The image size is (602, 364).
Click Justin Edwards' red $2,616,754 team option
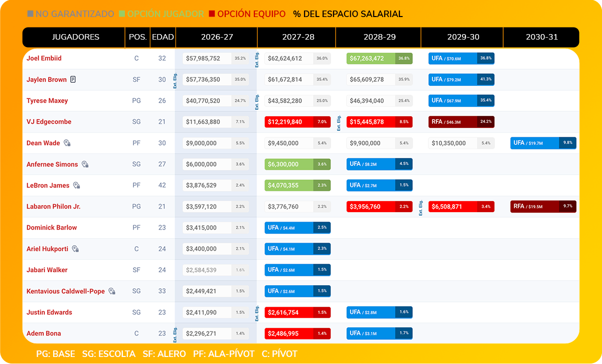click(x=297, y=312)
